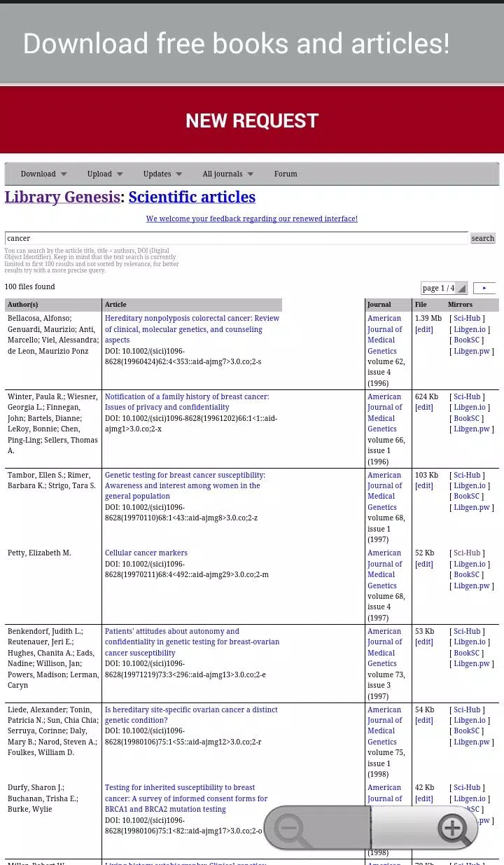
Task: Open Libgen.pw mirror for 103 Kb file
Action: (x=471, y=507)
